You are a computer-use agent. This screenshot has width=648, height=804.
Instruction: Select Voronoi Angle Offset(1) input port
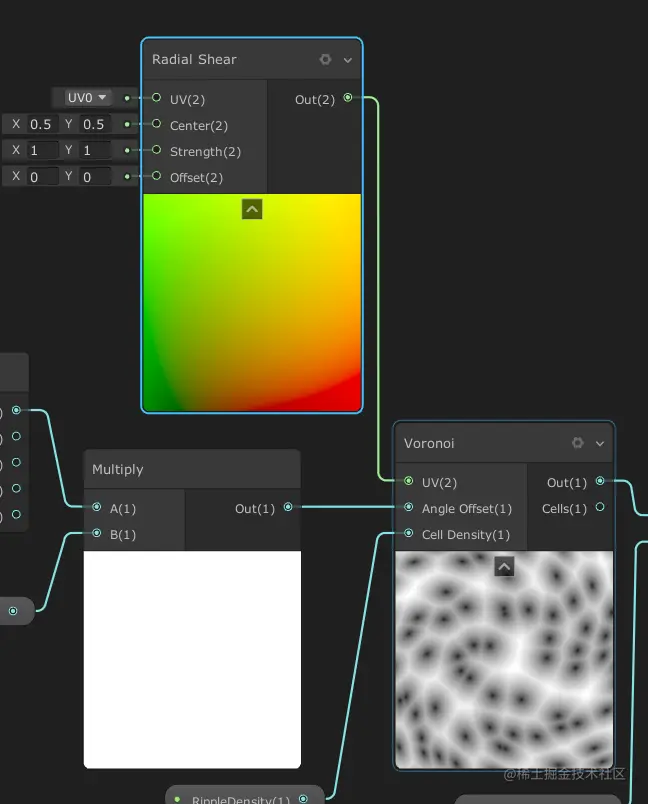[x=409, y=507]
